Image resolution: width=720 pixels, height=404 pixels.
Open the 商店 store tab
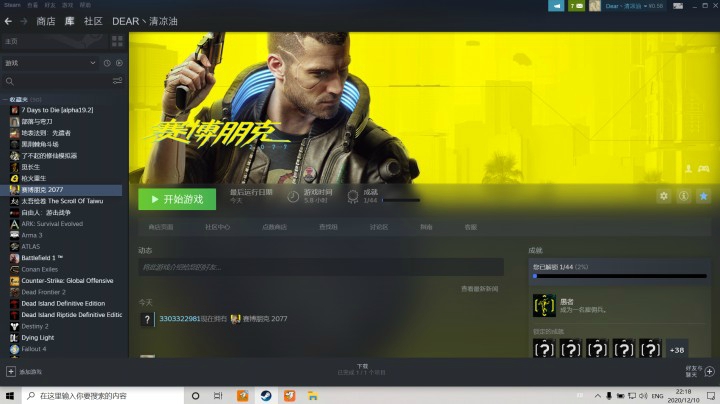pyautogui.click(x=45, y=21)
